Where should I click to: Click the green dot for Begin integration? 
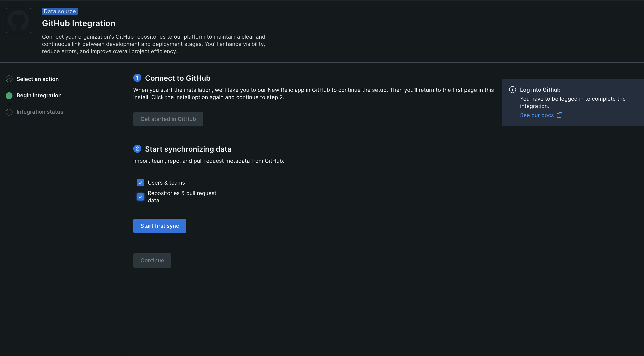(x=9, y=95)
